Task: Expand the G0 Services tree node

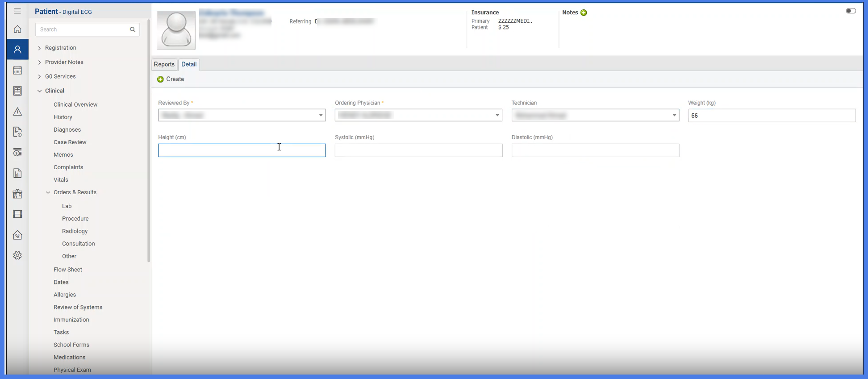Action: click(39, 76)
